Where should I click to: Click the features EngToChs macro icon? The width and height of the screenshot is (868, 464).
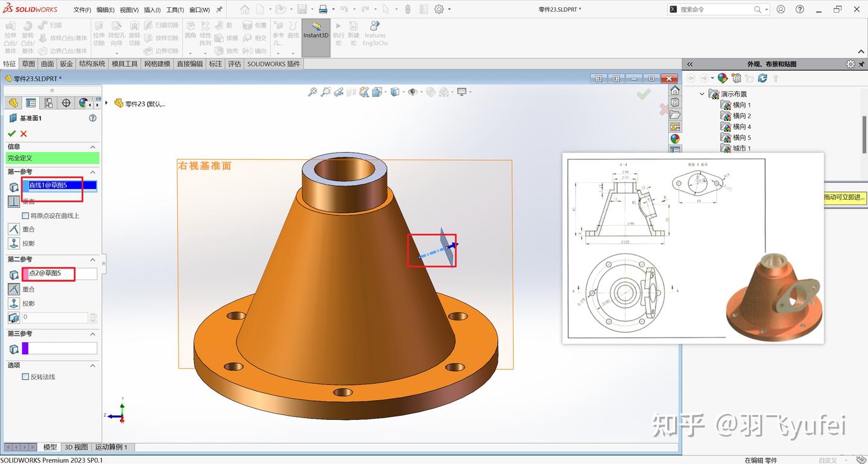pyautogui.click(x=375, y=33)
